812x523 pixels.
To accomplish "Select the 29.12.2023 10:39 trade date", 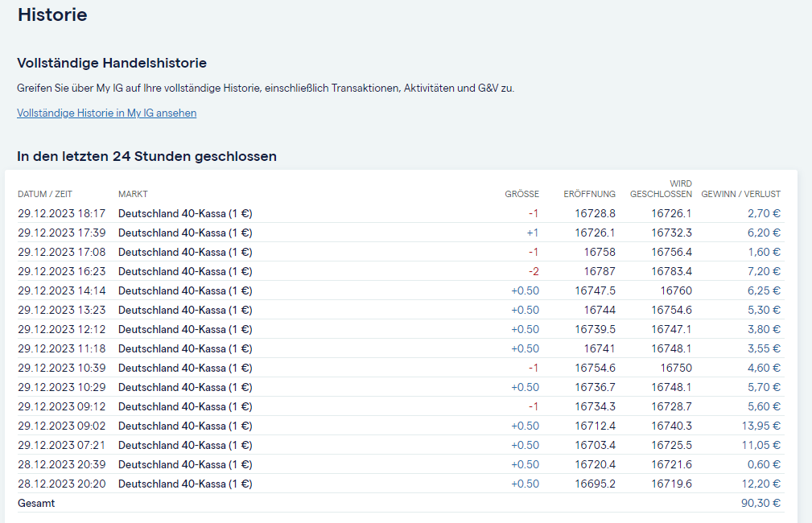I will [61, 368].
